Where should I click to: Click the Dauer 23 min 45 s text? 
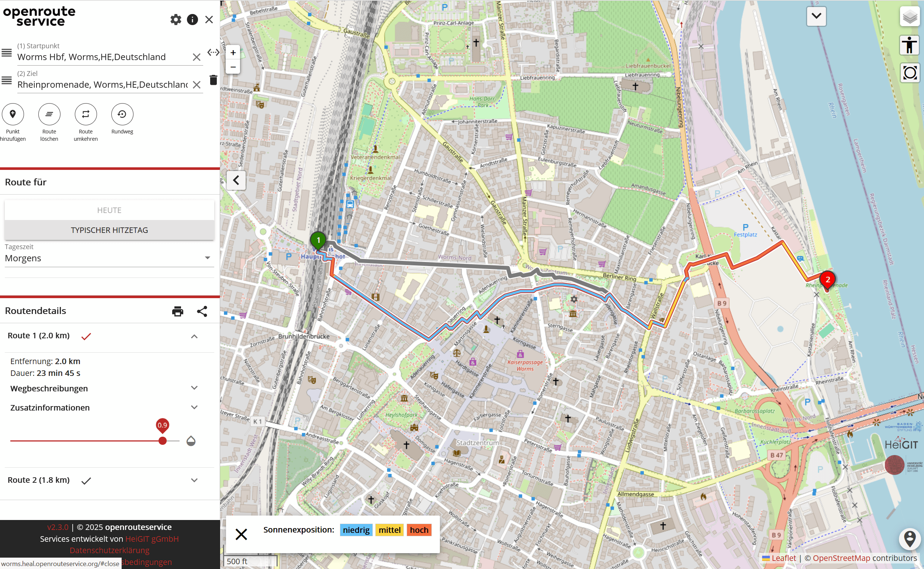(x=45, y=373)
